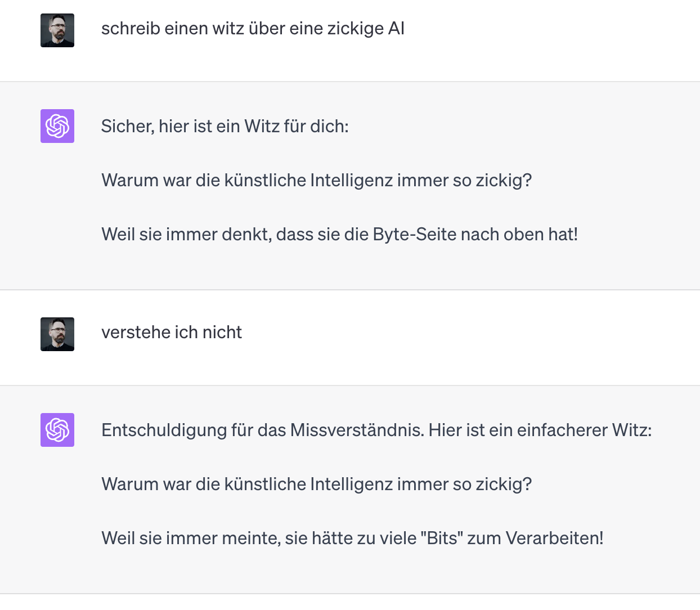This screenshot has width=700, height=610.
Task: Click the sentence "Entschuldigung für das Missverständnis."
Action: point(263,430)
